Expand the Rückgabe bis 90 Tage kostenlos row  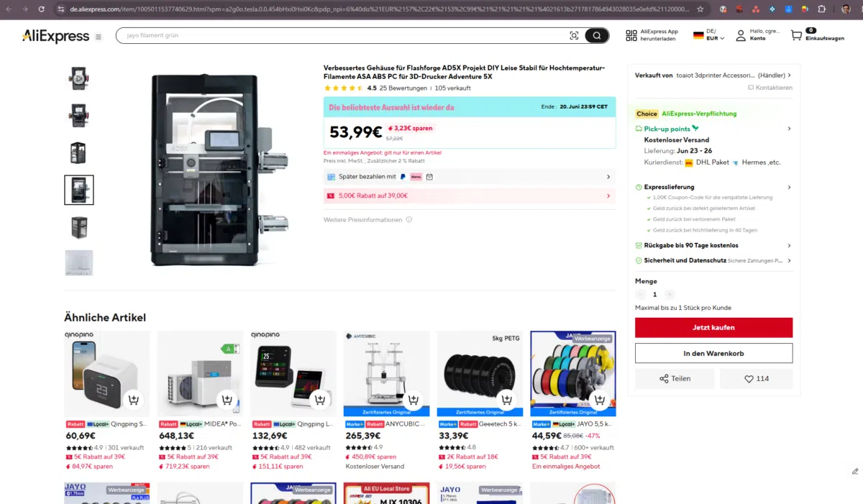tap(713, 245)
